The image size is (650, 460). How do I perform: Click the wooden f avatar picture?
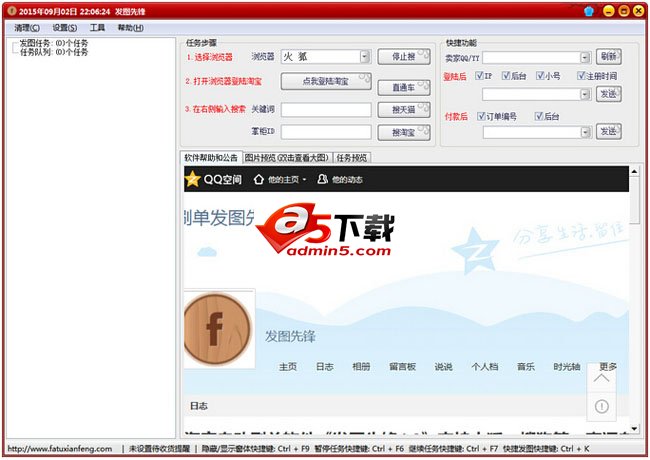(218, 329)
